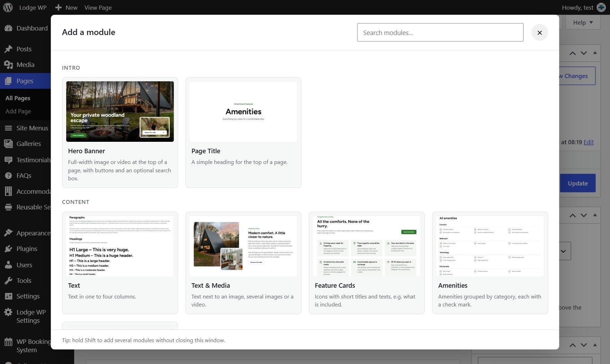
Task: Click the Edit link beside 08:19
Action: point(589,142)
